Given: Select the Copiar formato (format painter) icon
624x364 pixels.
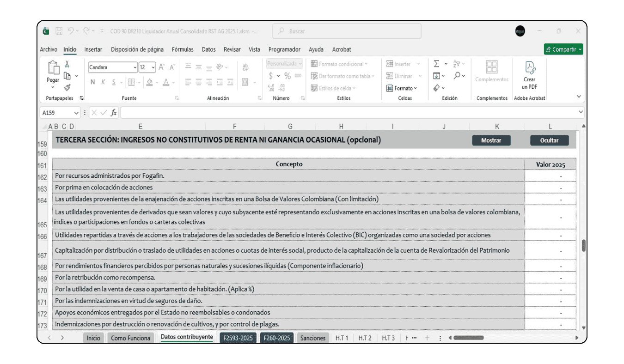Looking at the screenshot, I should [67, 88].
